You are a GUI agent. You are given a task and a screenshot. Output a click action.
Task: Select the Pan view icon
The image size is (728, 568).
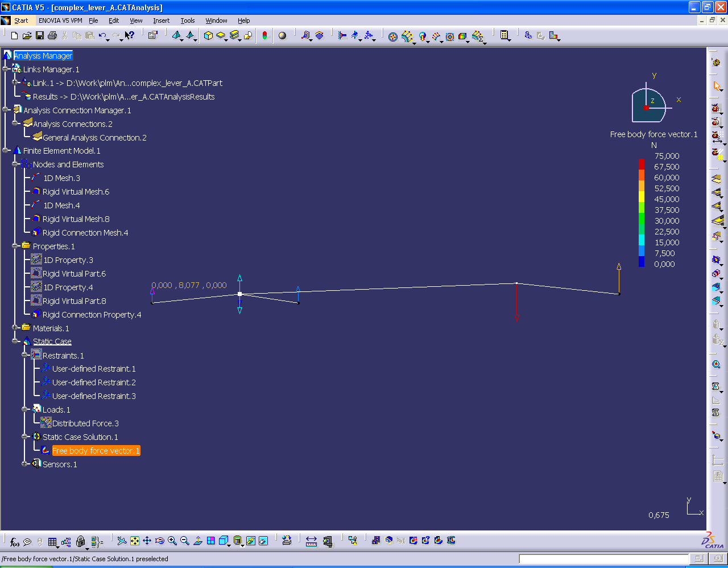pyautogui.click(x=147, y=541)
